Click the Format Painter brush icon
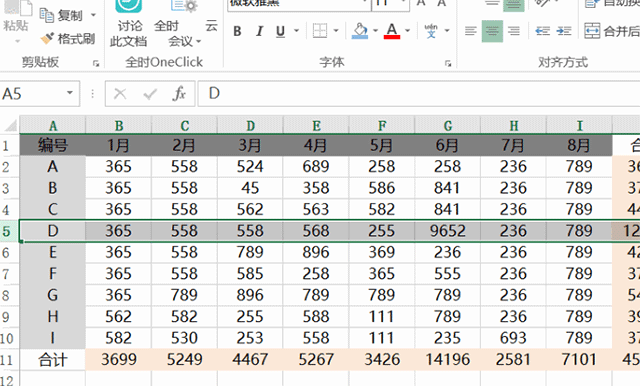Viewport: 640px width, 386px height. [47, 39]
